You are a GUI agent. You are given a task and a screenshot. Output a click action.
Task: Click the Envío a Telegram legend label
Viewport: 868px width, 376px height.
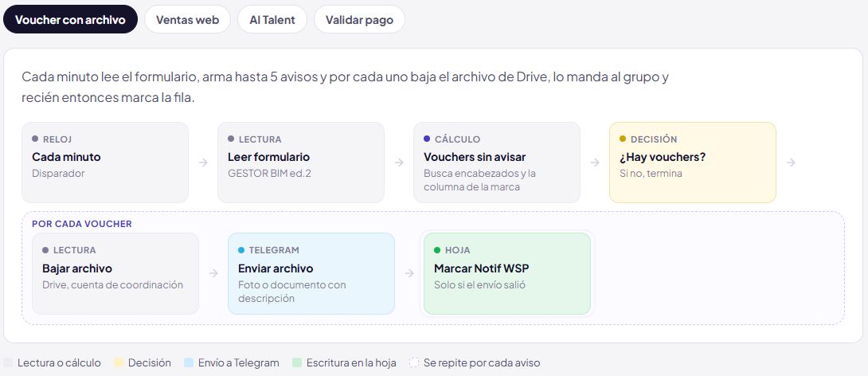[x=239, y=362]
